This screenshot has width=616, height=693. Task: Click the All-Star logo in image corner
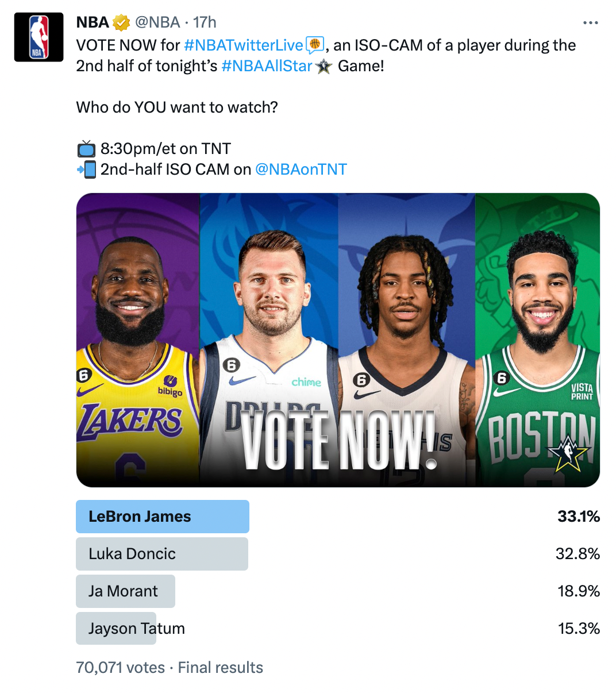pyautogui.click(x=568, y=453)
